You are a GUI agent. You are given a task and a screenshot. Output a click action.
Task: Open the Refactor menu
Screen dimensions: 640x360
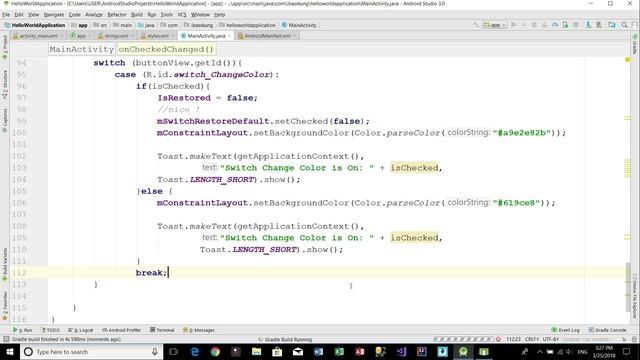click(117, 15)
